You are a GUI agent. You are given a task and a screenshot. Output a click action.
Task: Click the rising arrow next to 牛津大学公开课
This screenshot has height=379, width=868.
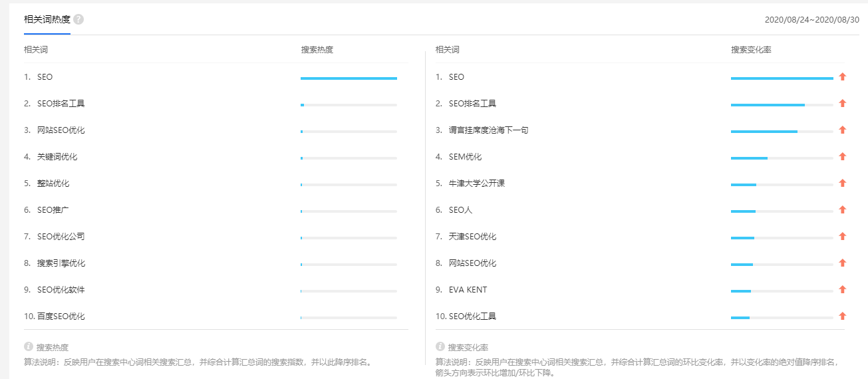(x=842, y=184)
